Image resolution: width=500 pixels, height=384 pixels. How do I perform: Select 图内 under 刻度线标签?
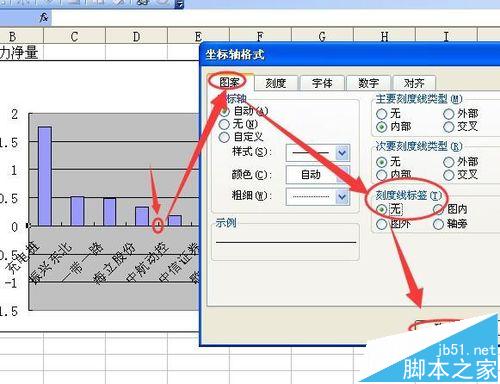438,209
